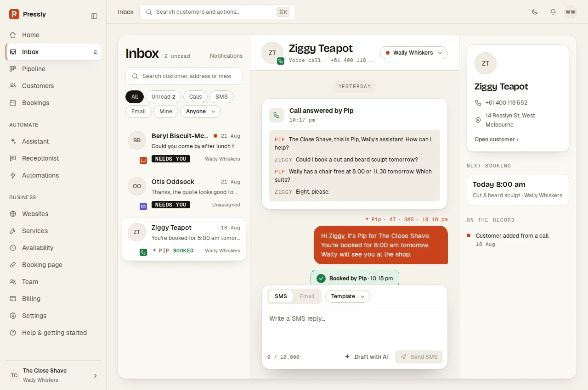Click Search customer, address or message field
Screen dimensions: 588x390
coord(184,76)
